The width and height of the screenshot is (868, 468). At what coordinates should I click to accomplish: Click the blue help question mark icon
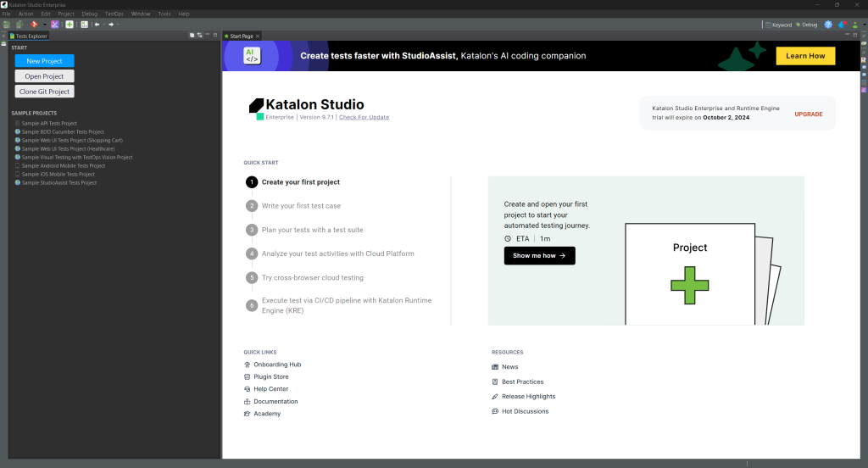click(828, 25)
